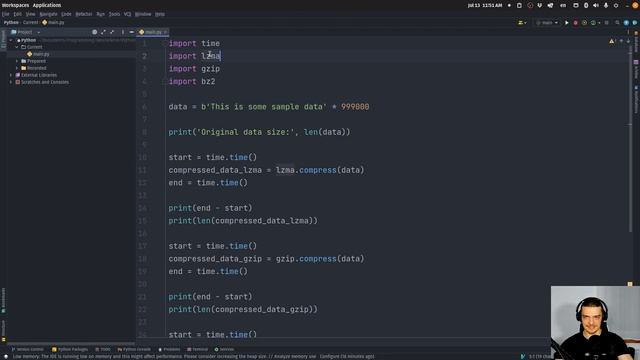Open the File menu

(5, 14)
